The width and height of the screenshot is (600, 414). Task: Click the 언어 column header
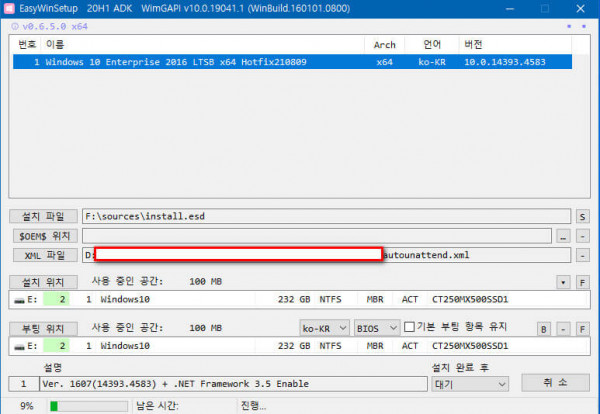coord(432,44)
